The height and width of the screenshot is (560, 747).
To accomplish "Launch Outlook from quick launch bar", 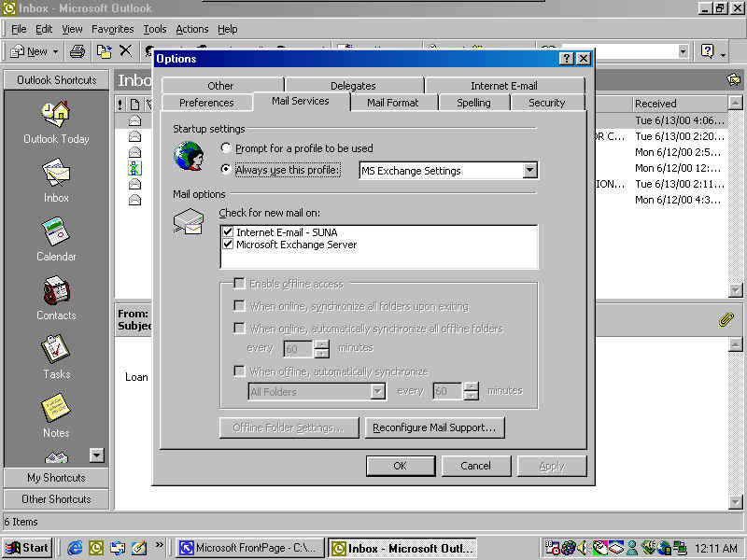I will point(96,548).
